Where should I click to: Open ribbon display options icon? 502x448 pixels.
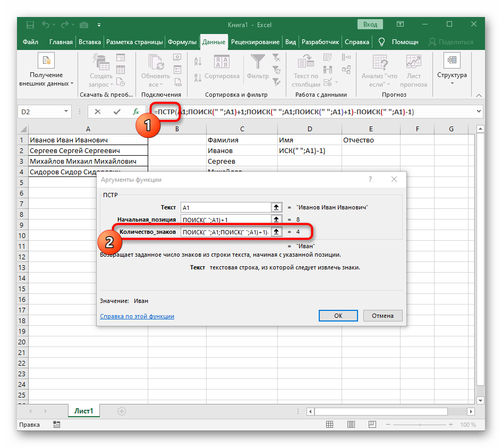400,24
